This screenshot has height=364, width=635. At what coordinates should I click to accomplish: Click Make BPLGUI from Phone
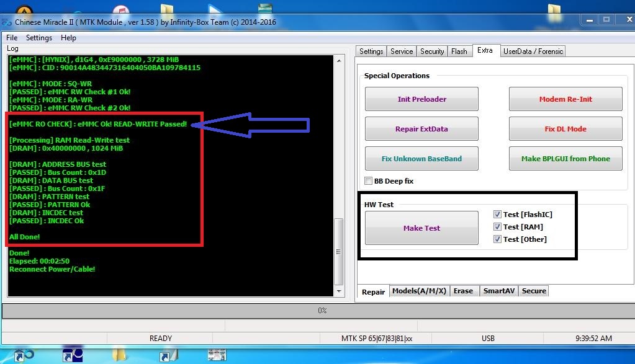(x=565, y=159)
